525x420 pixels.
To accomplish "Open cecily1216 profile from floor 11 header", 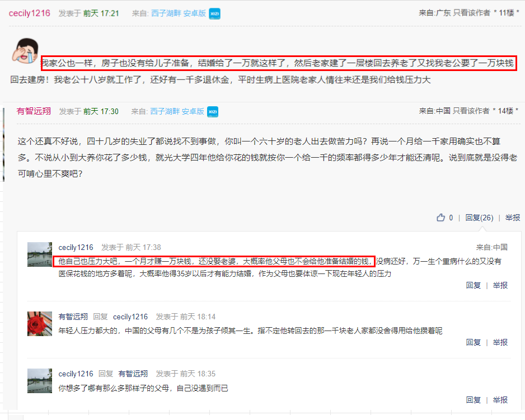I will click(30, 13).
